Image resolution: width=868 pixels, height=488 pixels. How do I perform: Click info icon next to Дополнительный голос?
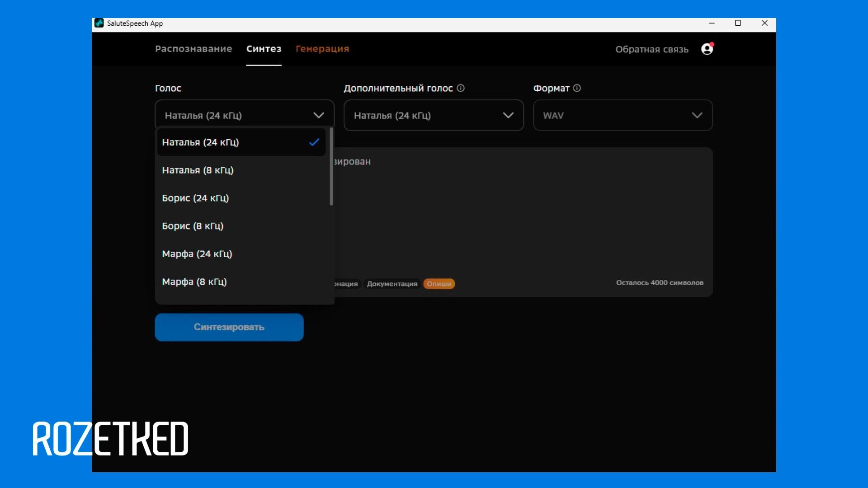pos(461,88)
